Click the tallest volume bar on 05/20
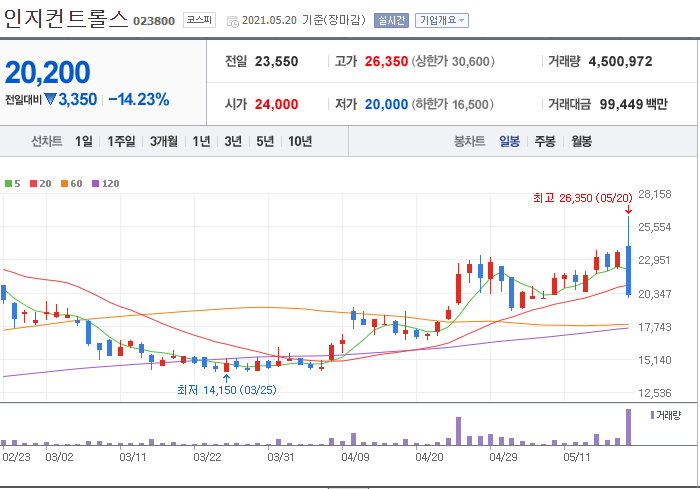Image resolution: width=700 pixels, height=489 pixels. pyautogui.click(x=629, y=427)
